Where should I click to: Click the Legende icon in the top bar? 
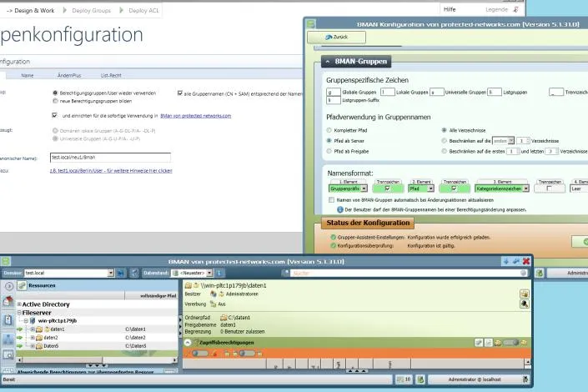pos(515,10)
